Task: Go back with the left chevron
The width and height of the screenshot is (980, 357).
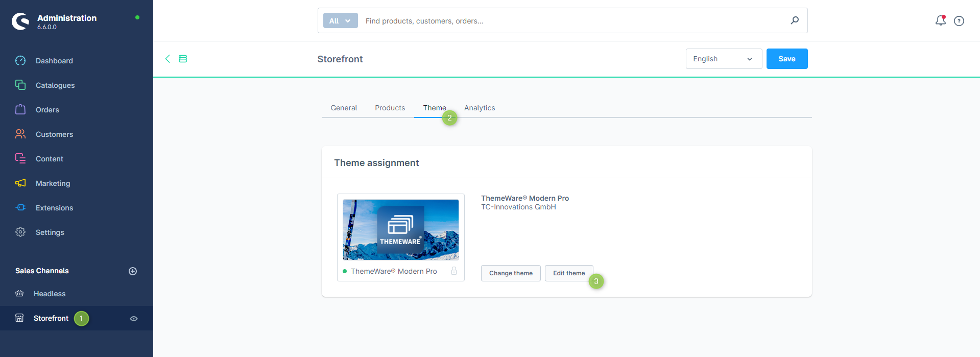Action: (168, 59)
